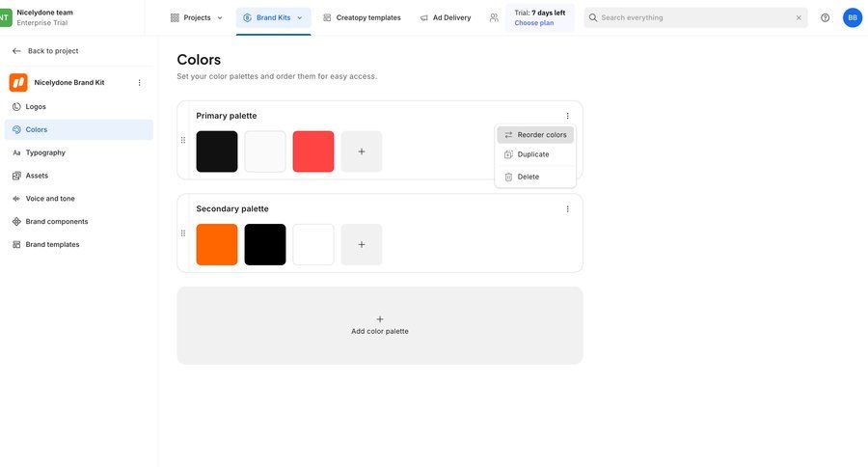Screen dimensions: 868x467
Task: Click the Brand components icon
Action: pyautogui.click(x=16, y=222)
